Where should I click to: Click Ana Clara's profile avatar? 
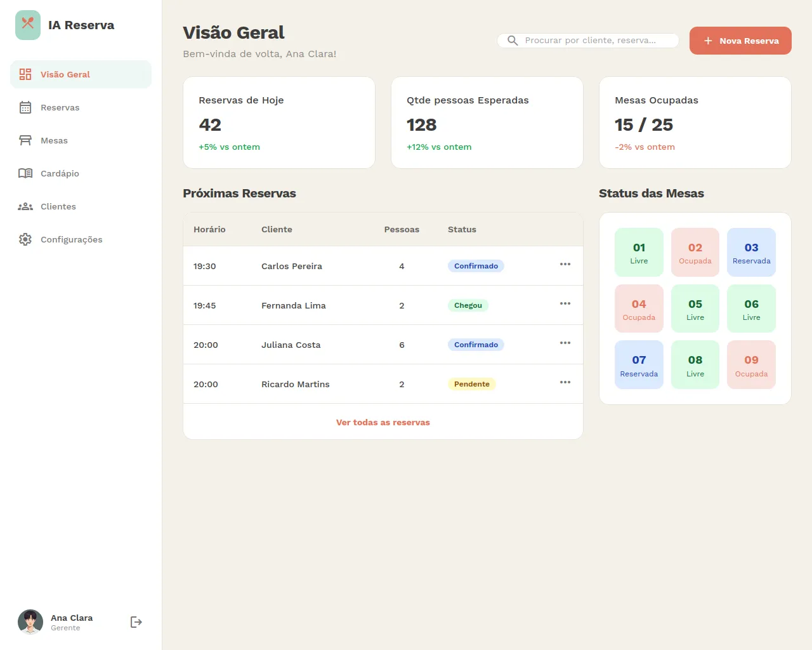coord(30,622)
